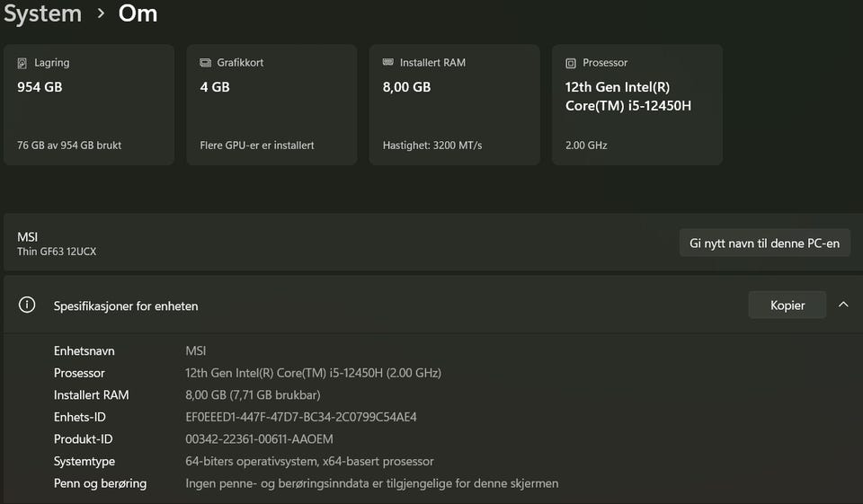The width and height of the screenshot is (863, 504).
Task: Select the Enhetsnavn value MSI
Action: (196, 351)
